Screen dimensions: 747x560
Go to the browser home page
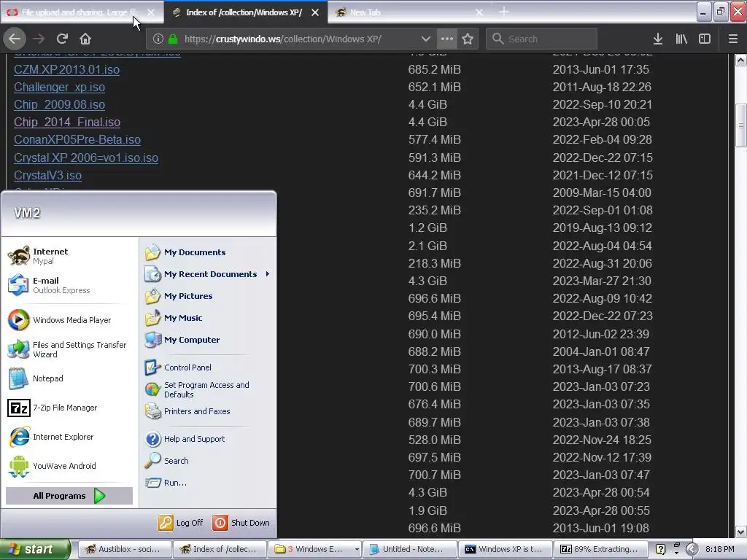(x=85, y=39)
